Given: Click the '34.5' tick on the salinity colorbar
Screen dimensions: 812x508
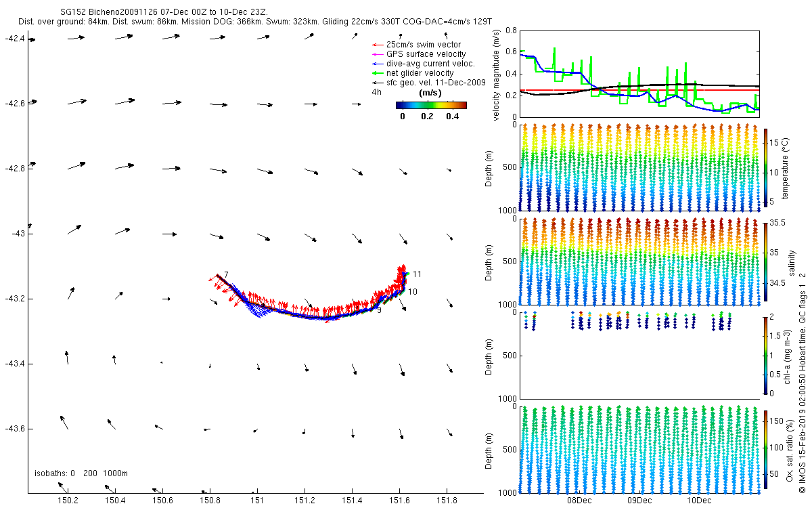Looking at the screenshot, I should (x=777, y=282).
